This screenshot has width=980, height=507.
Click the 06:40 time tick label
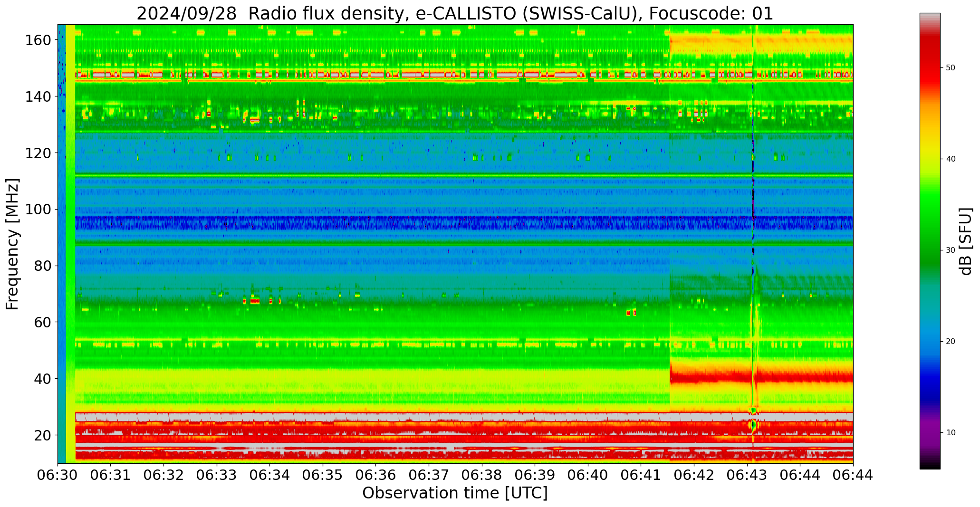(588, 475)
